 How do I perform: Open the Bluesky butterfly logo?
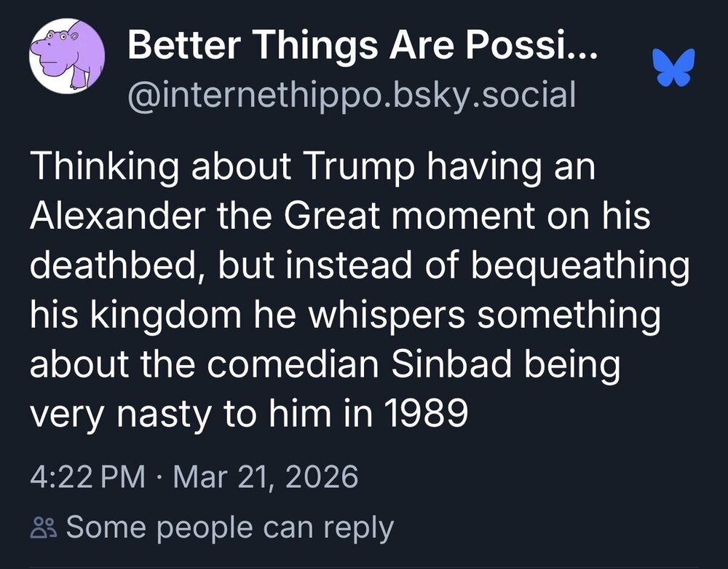pos(675,68)
